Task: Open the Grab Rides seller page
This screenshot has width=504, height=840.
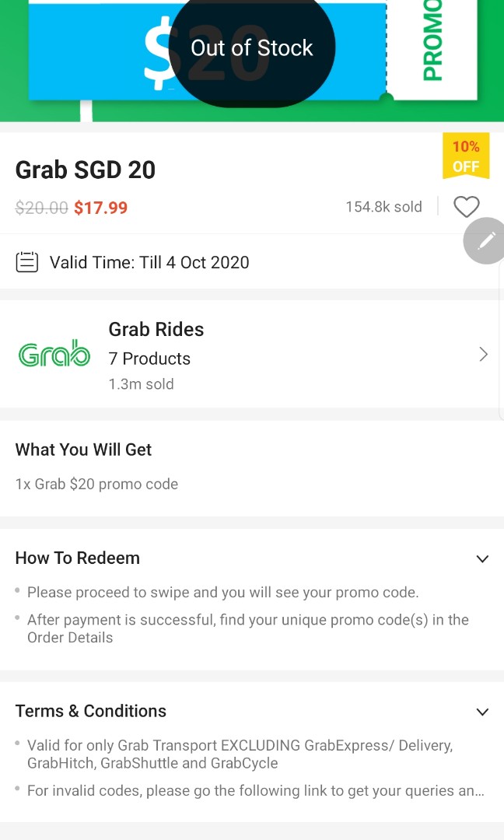Action: [156, 329]
